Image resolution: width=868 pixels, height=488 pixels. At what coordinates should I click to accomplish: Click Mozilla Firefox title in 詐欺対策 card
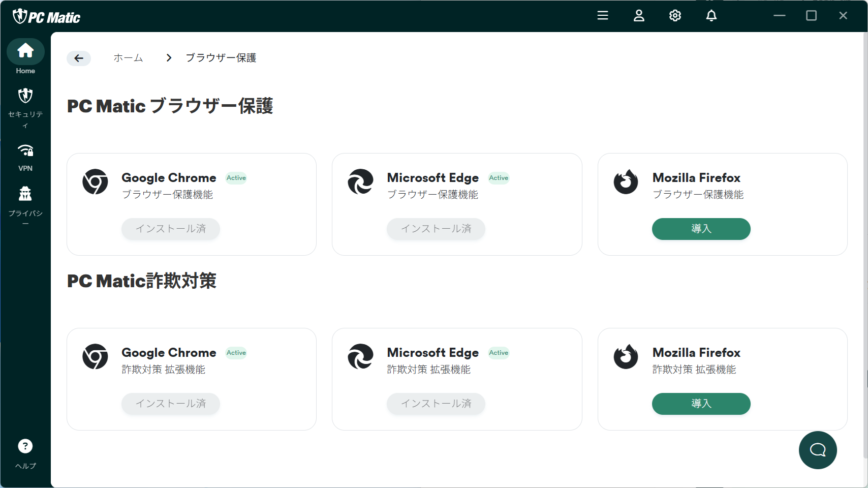[x=696, y=353]
